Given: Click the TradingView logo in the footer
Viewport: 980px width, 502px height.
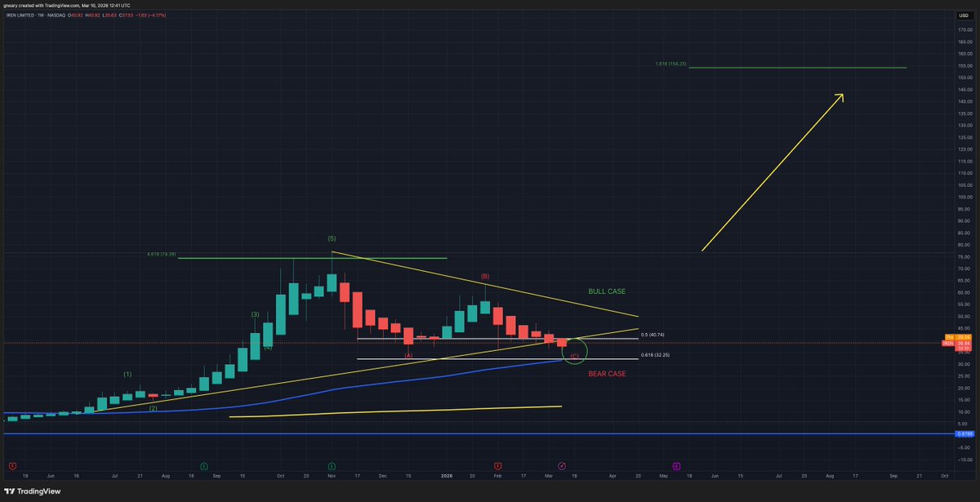Looking at the screenshot, I should click(x=32, y=492).
